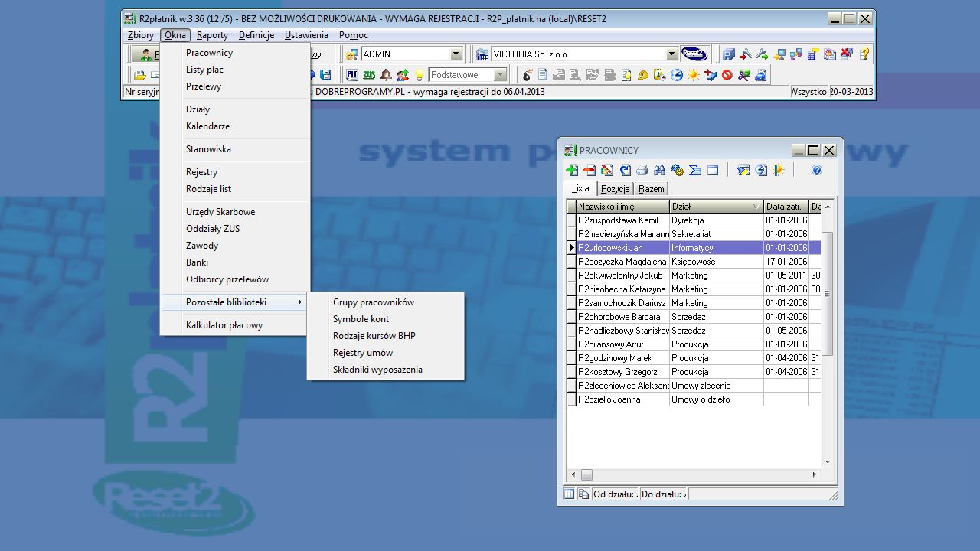Image resolution: width=980 pixels, height=551 pixels.
Task: Open the Pomoc menu
Action: point(354,35)
